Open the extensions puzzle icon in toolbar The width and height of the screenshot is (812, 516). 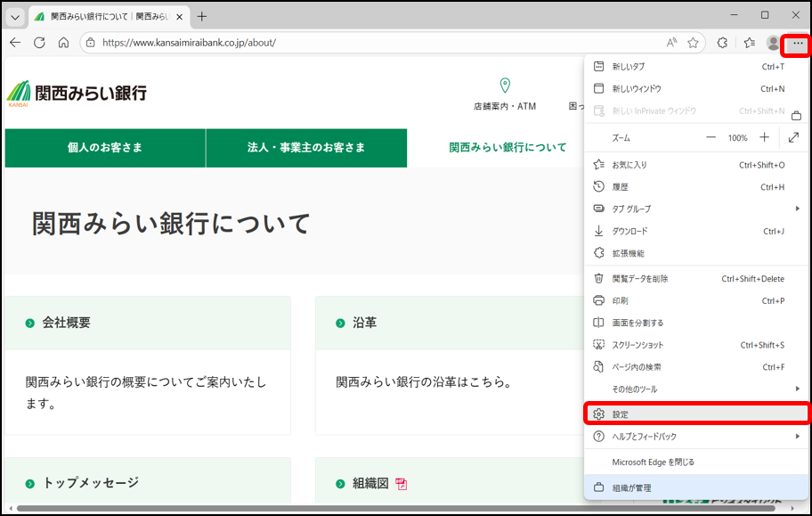[x=723, y=43]
